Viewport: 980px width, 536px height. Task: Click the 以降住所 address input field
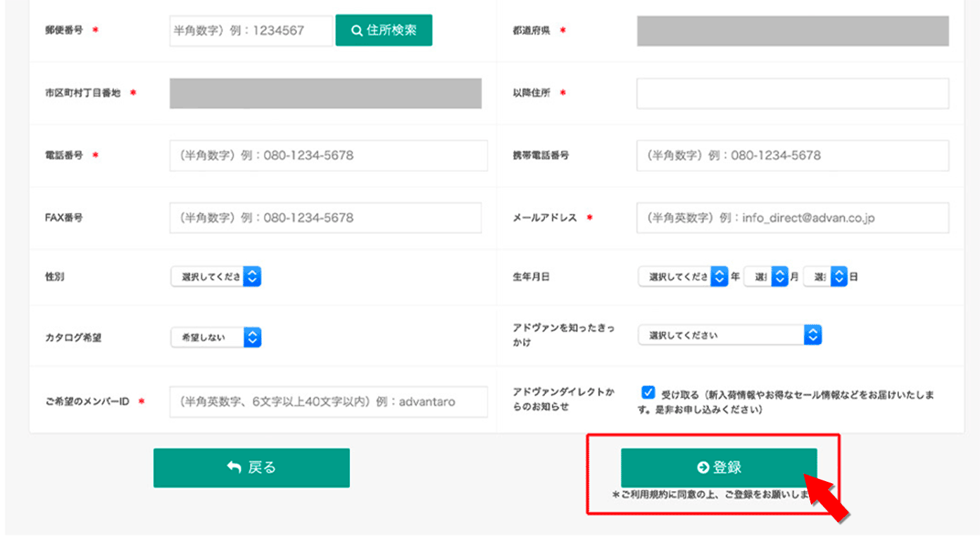pyautogui.click(x=792, y=94)
